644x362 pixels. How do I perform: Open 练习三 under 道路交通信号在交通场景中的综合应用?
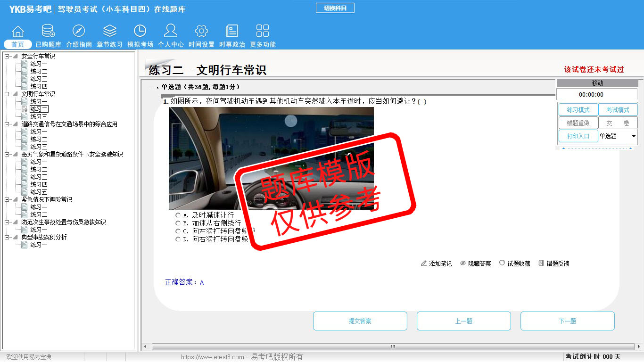(39, 147)
